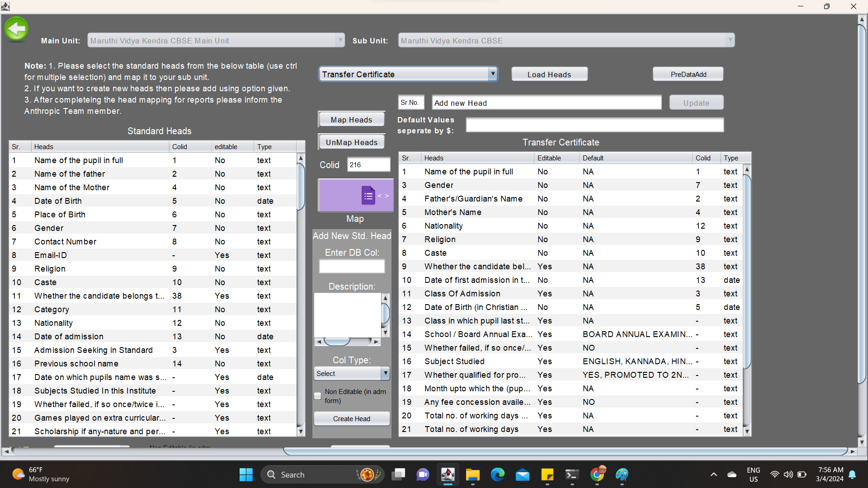The width and height of the screenshot is (868, 488).
Task: Click the Windows Start icon
Action: point(246,474)
